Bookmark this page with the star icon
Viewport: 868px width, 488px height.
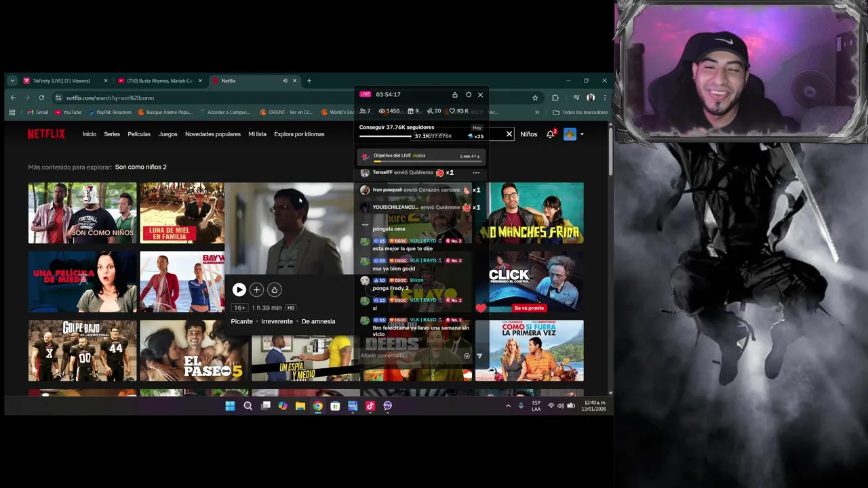[x=535, y=98]
